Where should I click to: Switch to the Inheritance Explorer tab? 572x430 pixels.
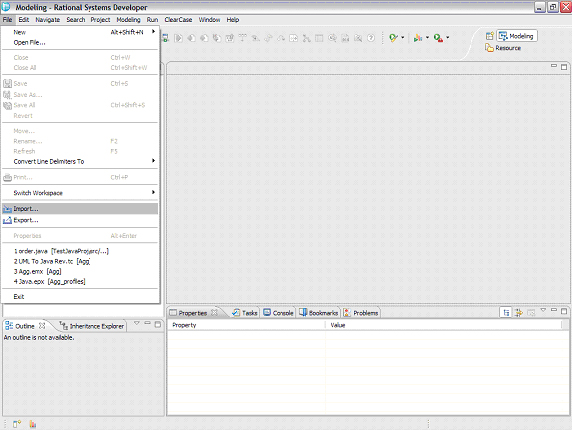click(92, 326)
